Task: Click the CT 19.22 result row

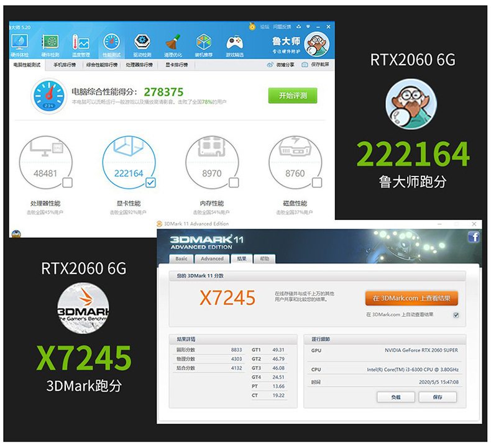Action: point(268,395)
